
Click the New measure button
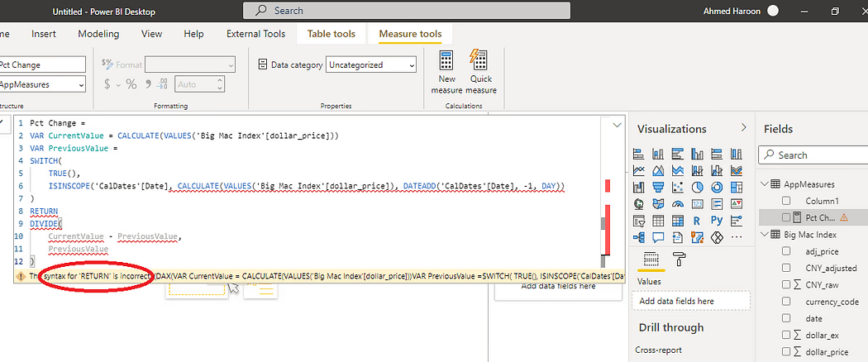point(446,72)
